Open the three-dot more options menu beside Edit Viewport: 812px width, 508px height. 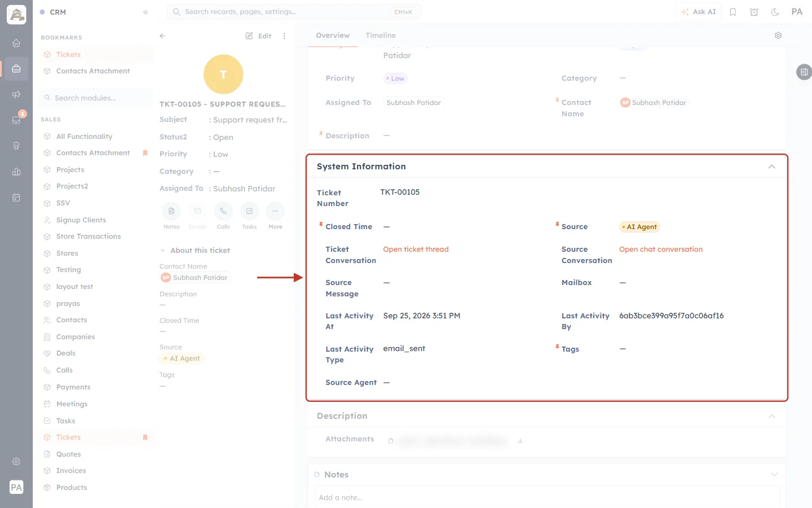pos(284,36)
